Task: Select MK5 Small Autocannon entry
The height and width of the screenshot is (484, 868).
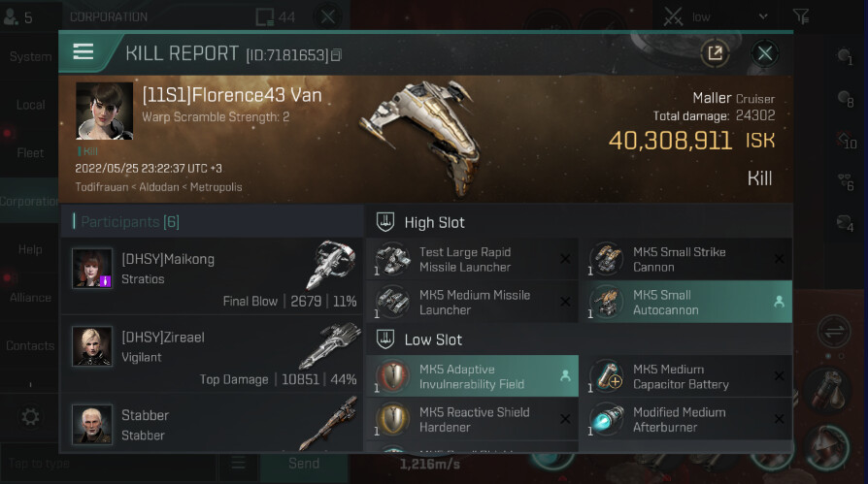Action: point(685,302)
